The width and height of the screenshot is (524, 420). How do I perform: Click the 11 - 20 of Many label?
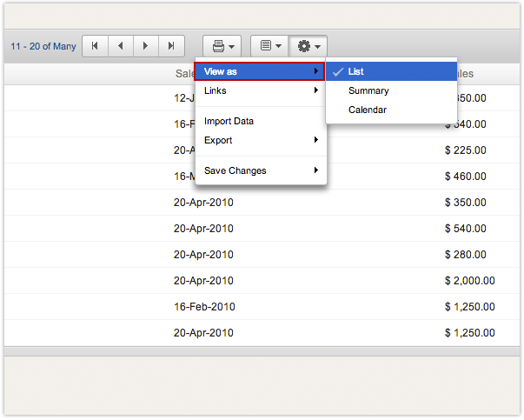[43, 46]
